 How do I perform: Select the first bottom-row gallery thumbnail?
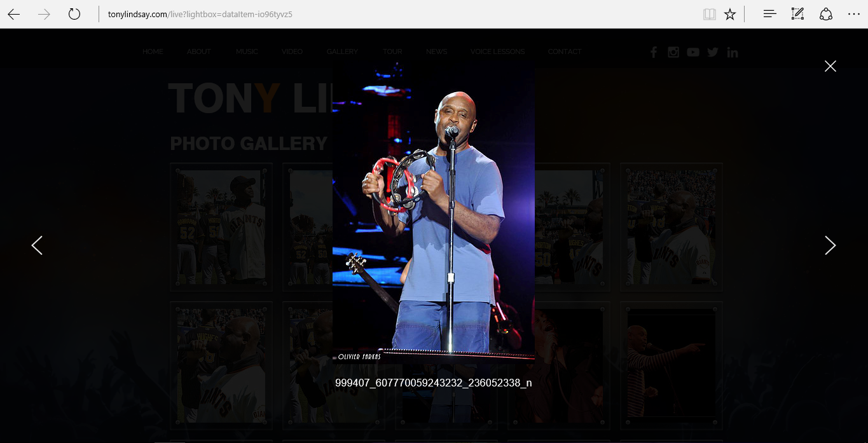click(x=221, y=365)
